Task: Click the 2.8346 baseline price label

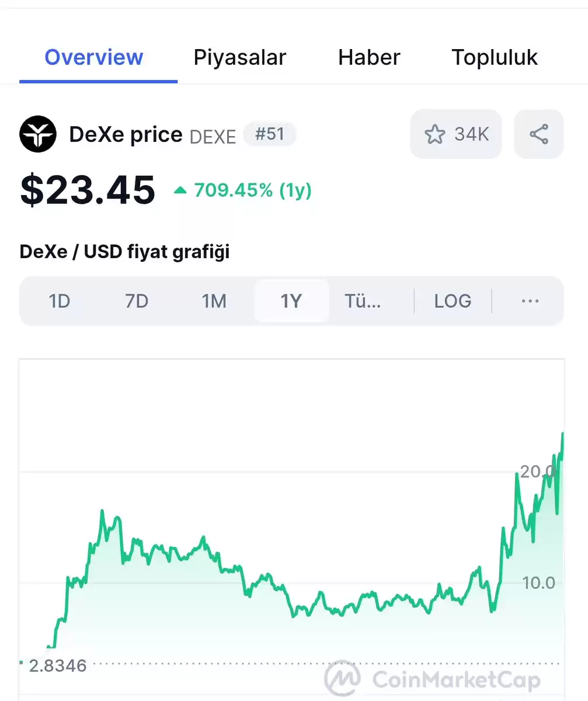Action: (x=58, y=665)
